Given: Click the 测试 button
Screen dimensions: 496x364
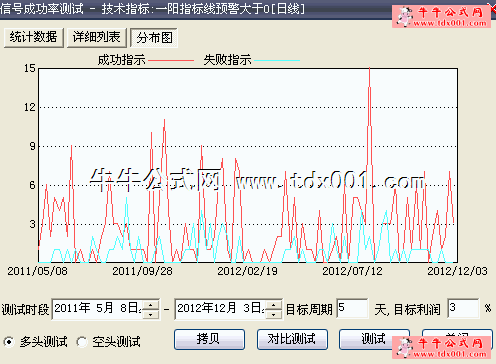Looking at the screenshot, I should point(374,339).
